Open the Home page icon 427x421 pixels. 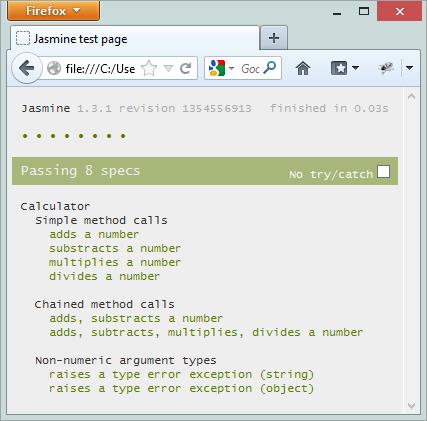point(303,68)
